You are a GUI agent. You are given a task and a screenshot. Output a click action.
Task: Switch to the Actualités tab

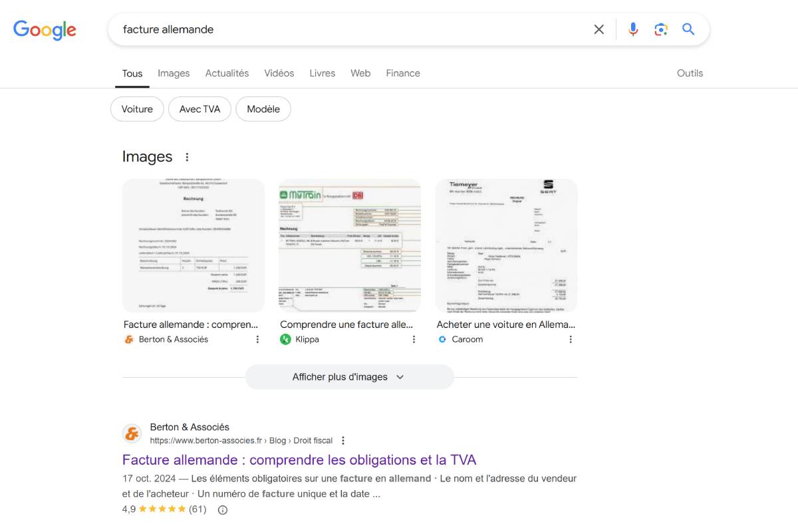pyautogui.click(x=227, y=73)
